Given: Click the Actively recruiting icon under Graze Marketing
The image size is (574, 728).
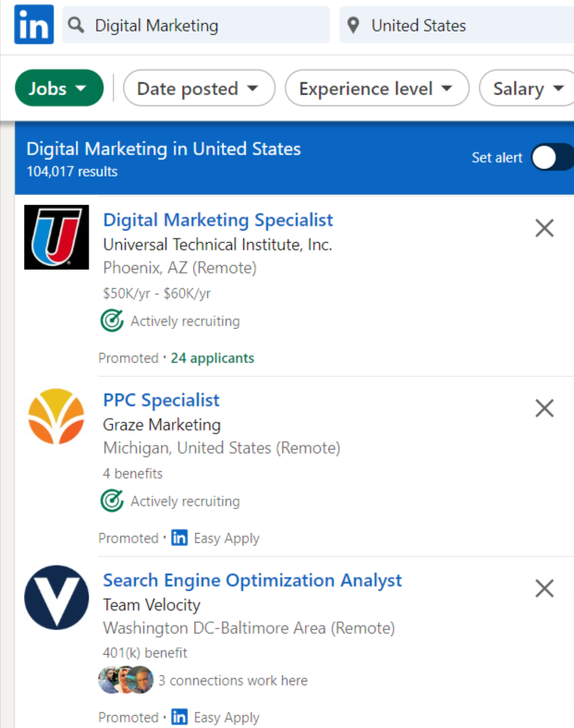Looking at the screenshot, I should click(112, 501).
